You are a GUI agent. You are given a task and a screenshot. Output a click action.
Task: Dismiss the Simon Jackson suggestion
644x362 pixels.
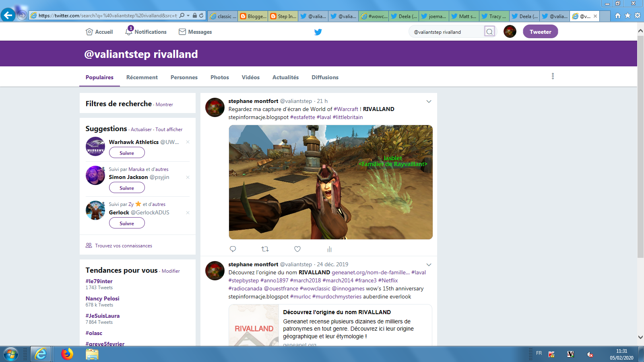(x=188, y=177)
